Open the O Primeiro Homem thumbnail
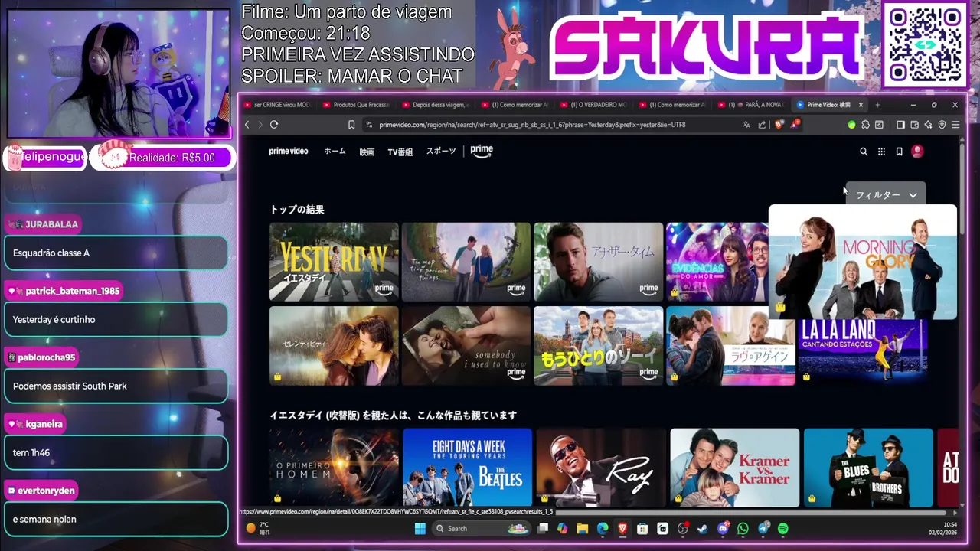Viewport: 980px width, 551px height. (x=334, y=468)
